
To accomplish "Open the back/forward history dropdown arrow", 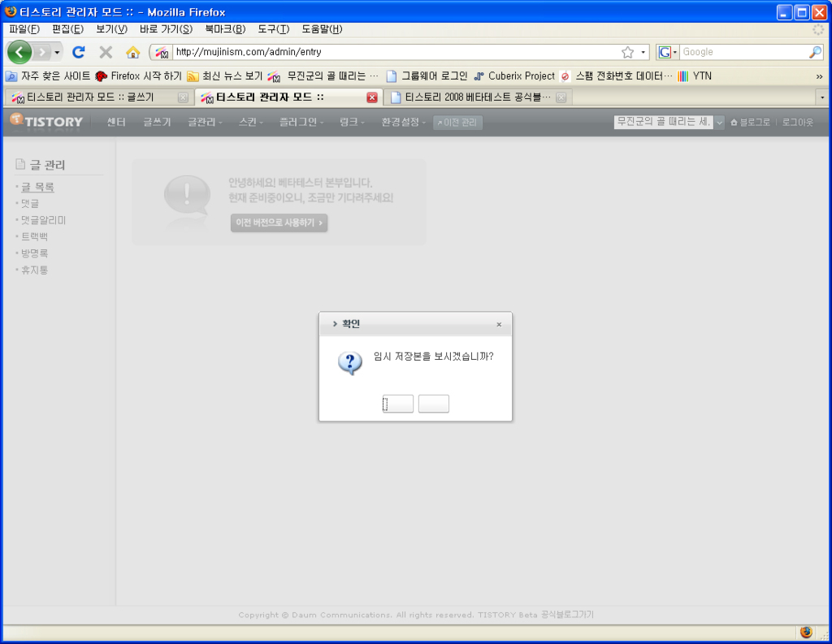I will tap(57, 52).
